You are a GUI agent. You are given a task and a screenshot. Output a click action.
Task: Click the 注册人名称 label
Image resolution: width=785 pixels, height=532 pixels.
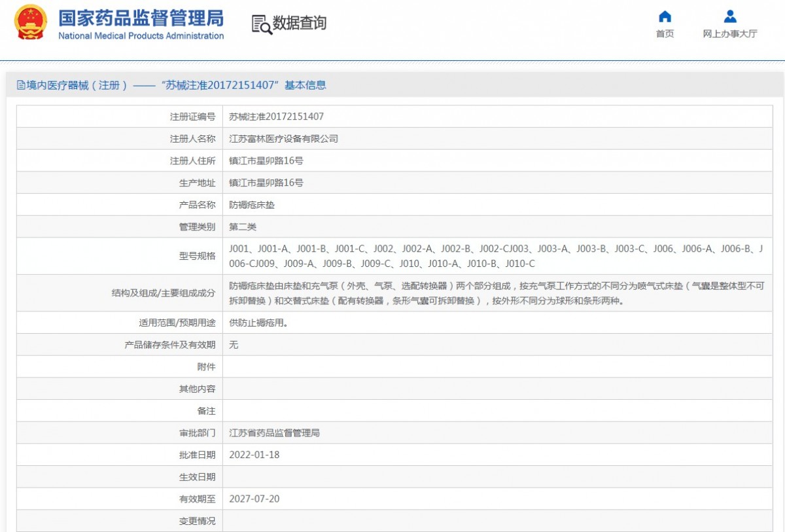[x=192, y=139]
